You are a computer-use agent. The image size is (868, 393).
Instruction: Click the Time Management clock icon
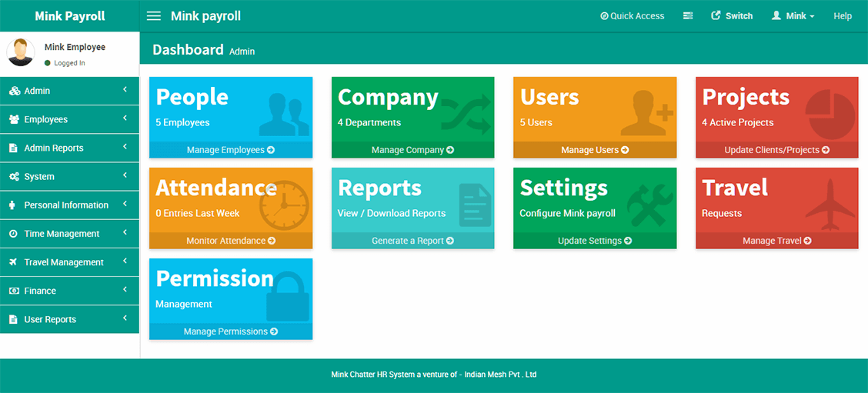13,234
